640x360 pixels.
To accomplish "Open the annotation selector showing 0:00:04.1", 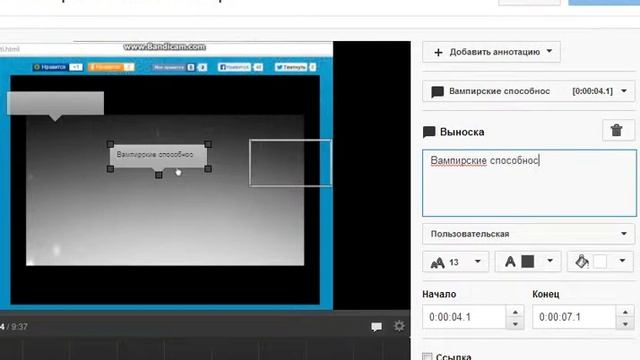I will [x=529, y=91].
